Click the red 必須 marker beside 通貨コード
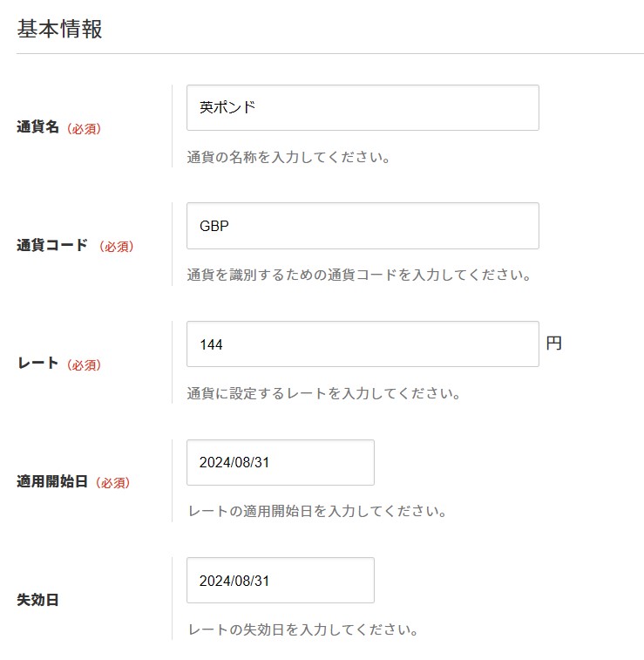Viewport: 644px width, 660px height. 116,247
